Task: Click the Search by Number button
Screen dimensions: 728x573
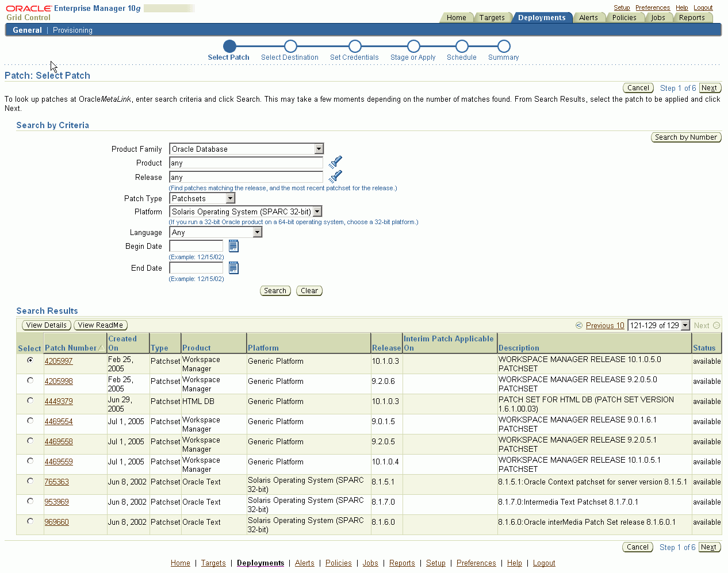Action: pos(686,137)
